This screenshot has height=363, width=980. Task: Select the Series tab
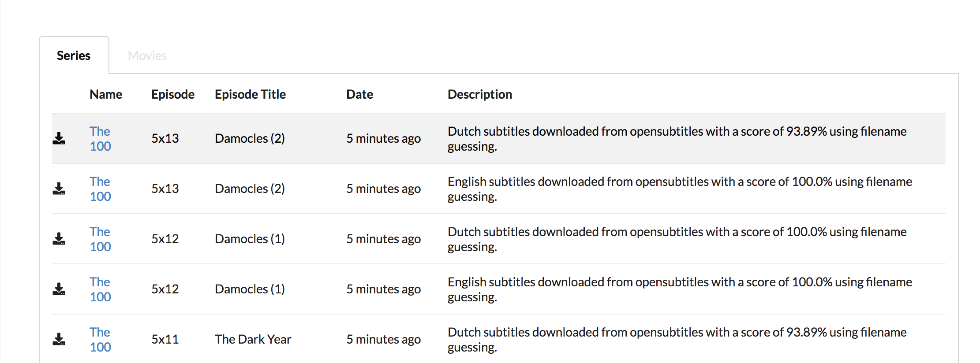click(x=73, y=55)
